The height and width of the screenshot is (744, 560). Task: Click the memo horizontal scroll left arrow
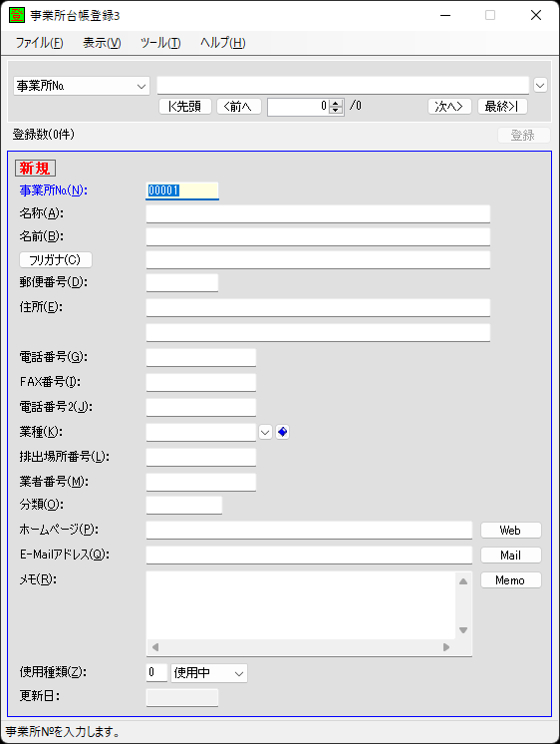[155, 647]
